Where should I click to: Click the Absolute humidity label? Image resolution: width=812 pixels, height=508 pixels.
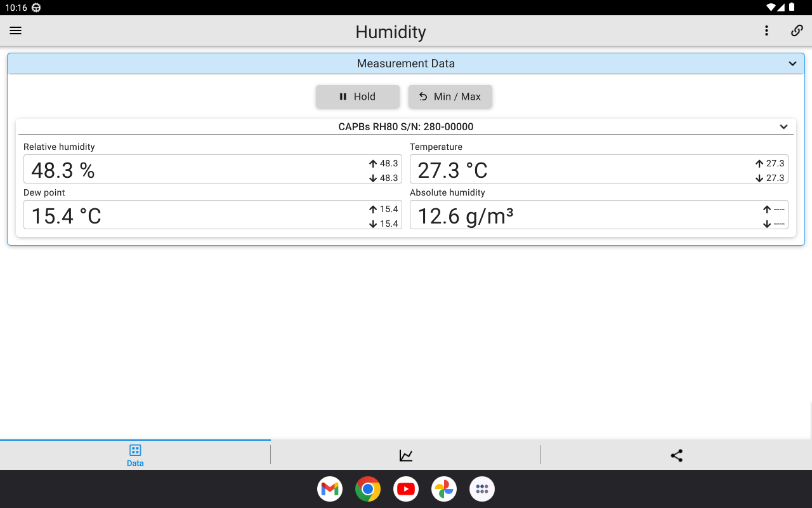click(447, 192)
